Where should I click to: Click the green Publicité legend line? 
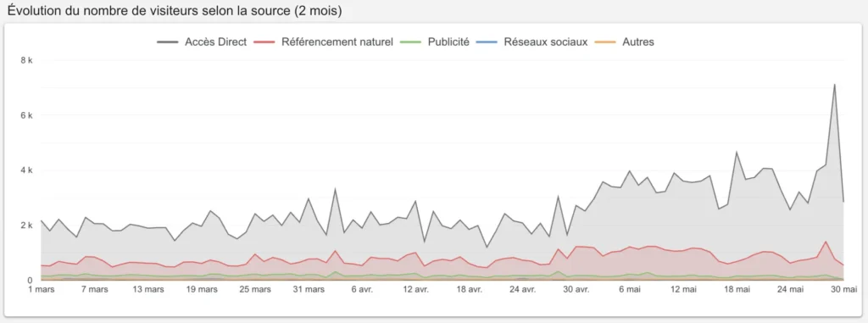411,42
